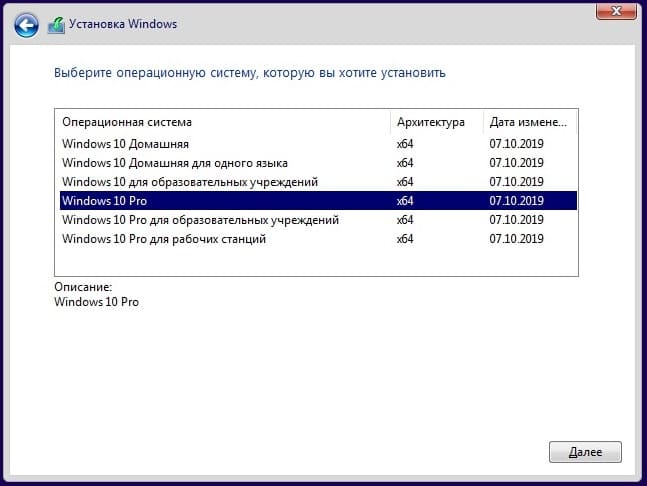Click date in Windows 10 Pro для образовательных учреждений row

516,220
